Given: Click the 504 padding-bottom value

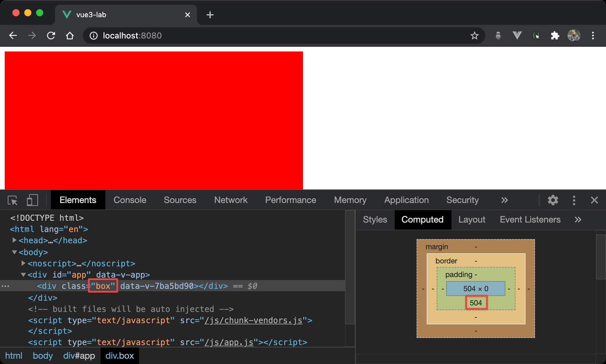Looking at the screenshot, I should tap(476, 303).
